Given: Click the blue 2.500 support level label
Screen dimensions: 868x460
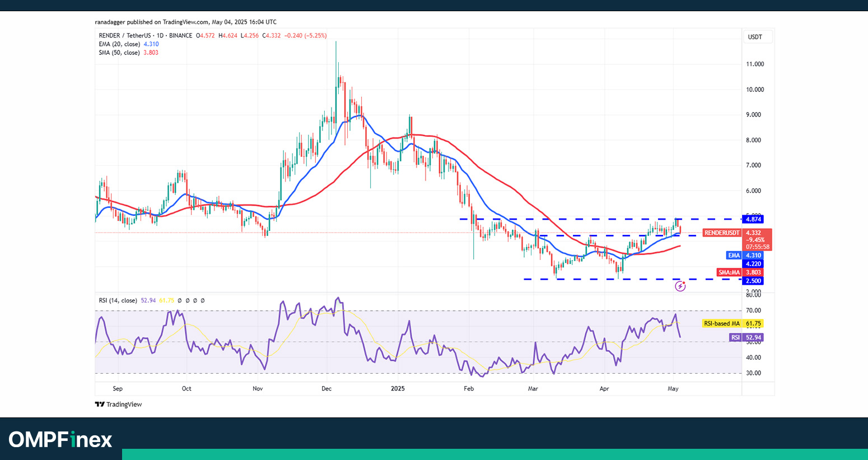Looking at the screenshot, I should coord(753,281).
